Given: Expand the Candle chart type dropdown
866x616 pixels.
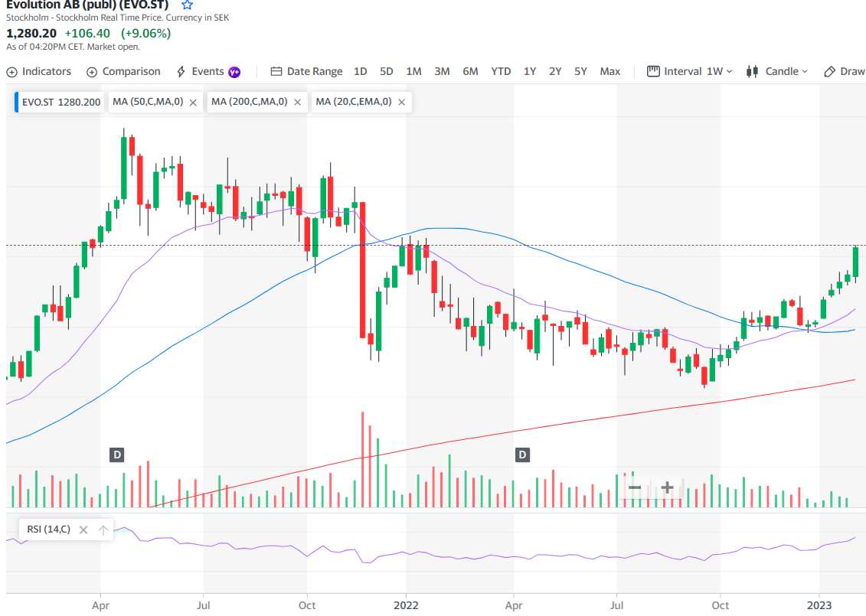Looking at the screenshot, I should pyautogui.click(x=777, y=71).
